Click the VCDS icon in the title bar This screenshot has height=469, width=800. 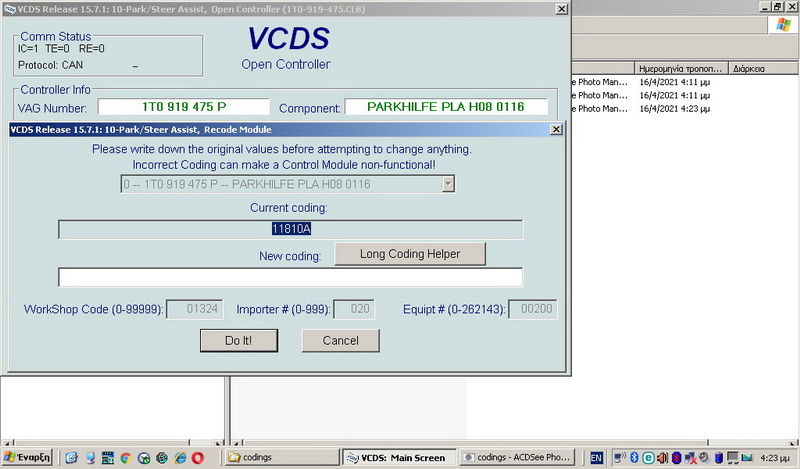(10, 9)
